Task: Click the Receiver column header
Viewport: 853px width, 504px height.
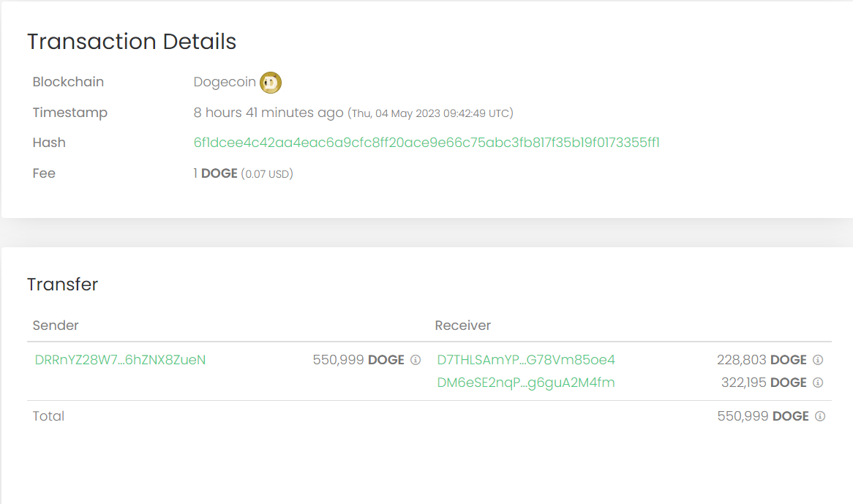Action: [463, 325]
